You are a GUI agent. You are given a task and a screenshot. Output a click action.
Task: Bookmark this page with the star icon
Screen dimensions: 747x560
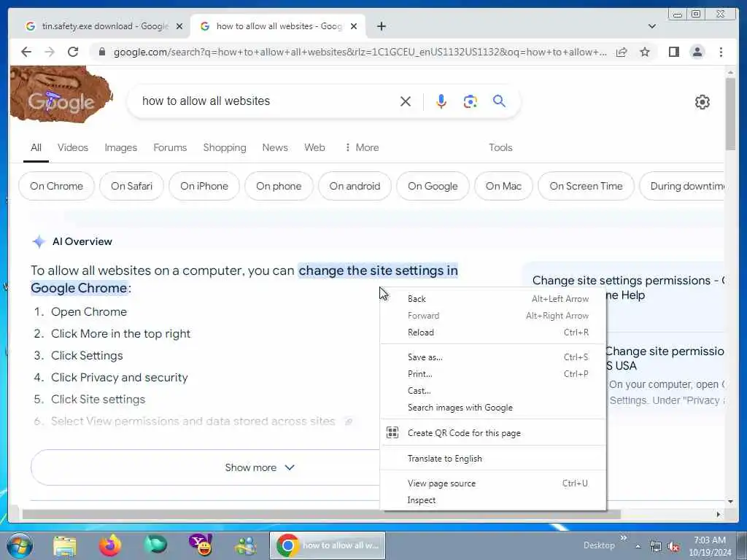coord(645,52)
